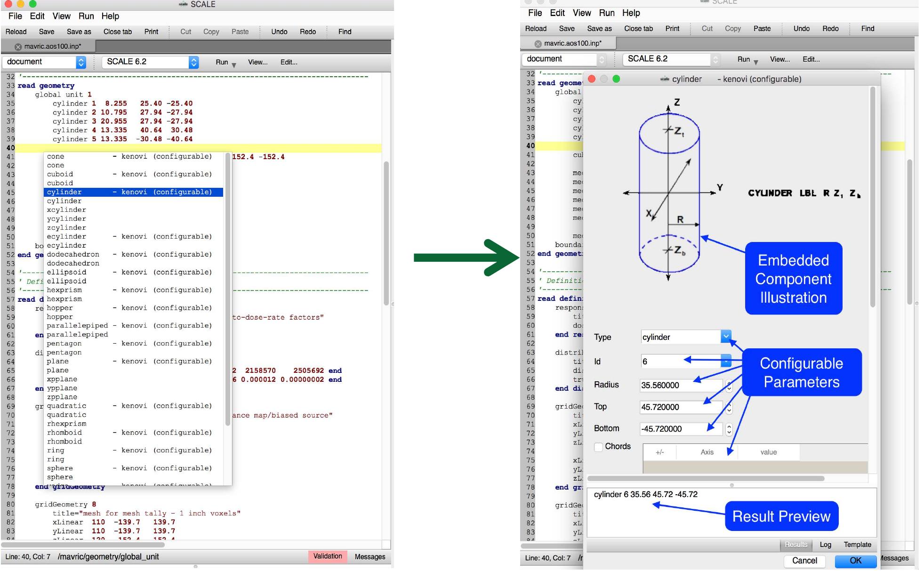924x571 pixels.
Task: Open the Find tool
Action: [x=344, y=32]
